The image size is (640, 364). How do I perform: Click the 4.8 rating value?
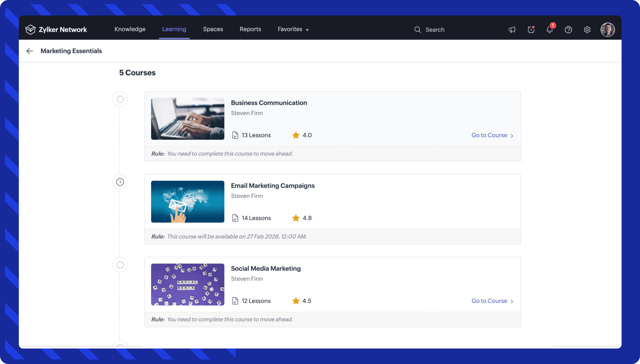pos(307,218)
